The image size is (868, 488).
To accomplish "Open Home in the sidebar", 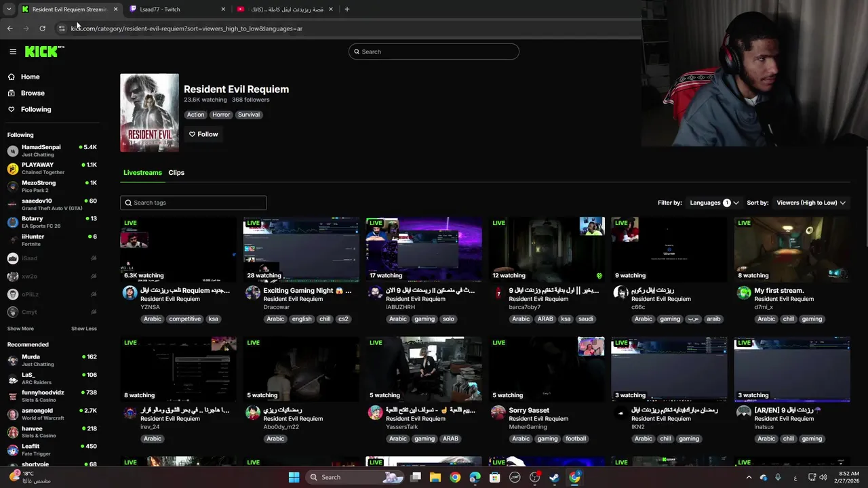I will [x=30, y=77].
